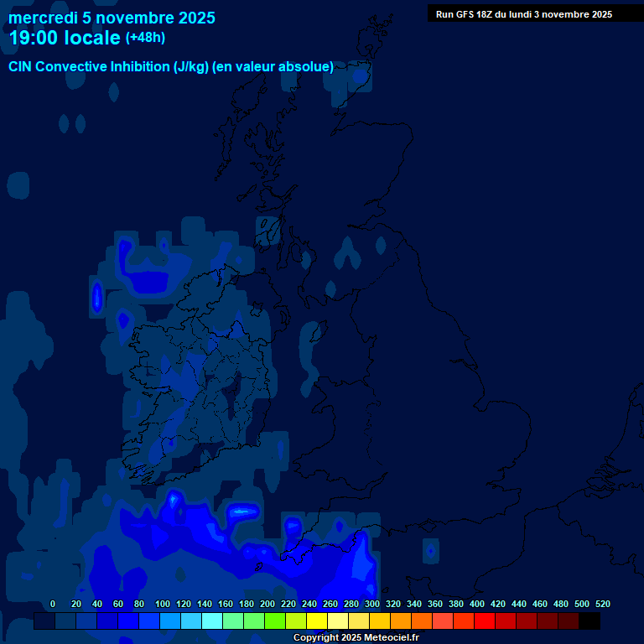The width and height of the screenshot is (644, 644).
Task: Click the 19:00 locale time label
Action: click(65, 38)
